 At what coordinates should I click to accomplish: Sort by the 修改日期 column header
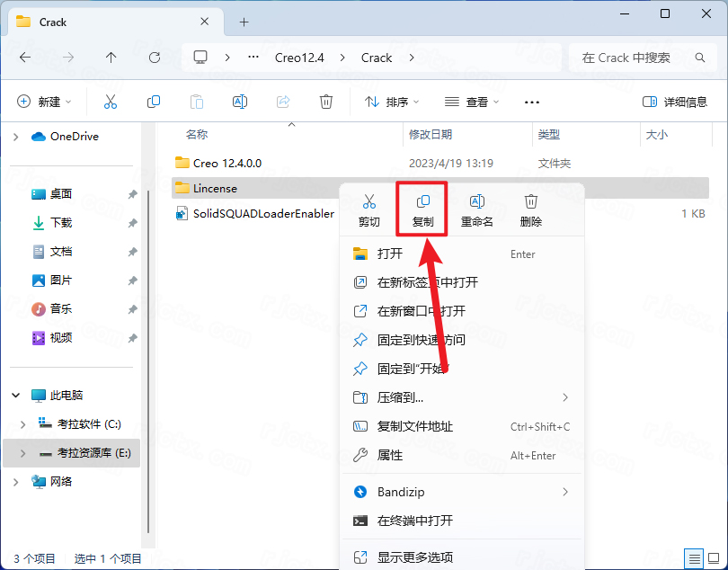coord(431,135)
